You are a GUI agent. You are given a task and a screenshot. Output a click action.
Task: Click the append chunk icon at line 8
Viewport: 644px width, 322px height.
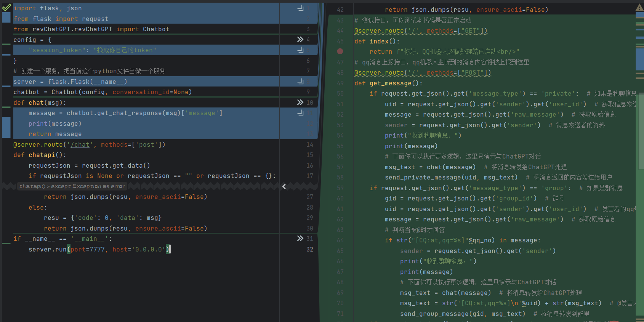point(301,82)
